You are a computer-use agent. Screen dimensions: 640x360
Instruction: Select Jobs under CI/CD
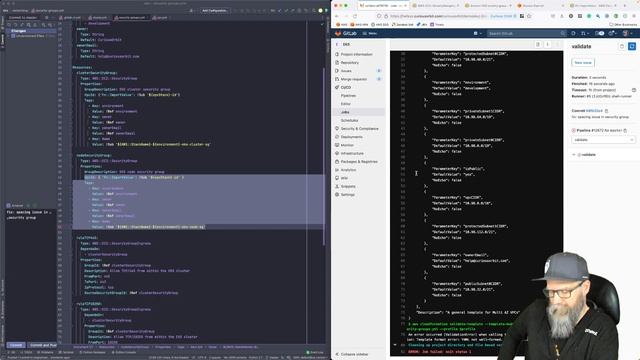click(x=345, y=112)
